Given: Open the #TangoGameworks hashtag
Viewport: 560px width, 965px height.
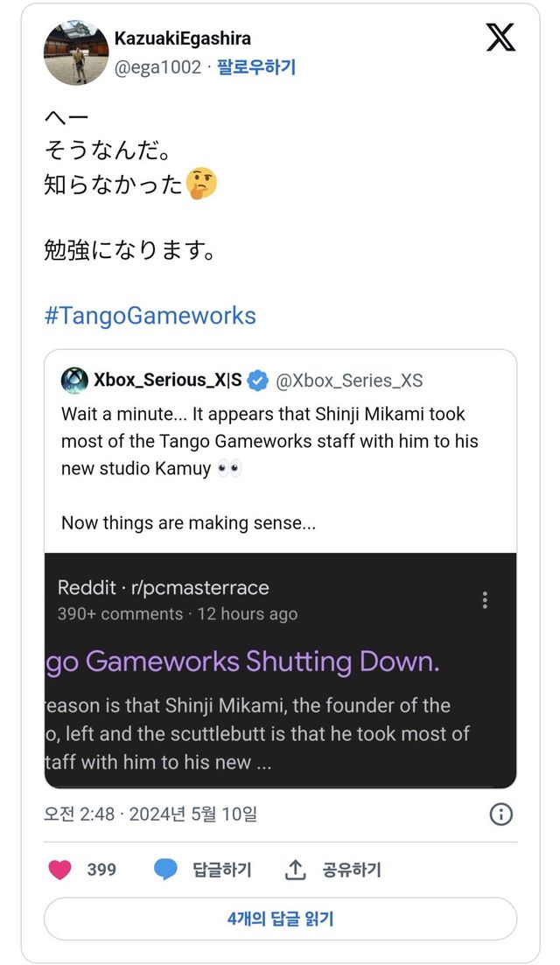Looking at the screenshot, I should (150, 315).
